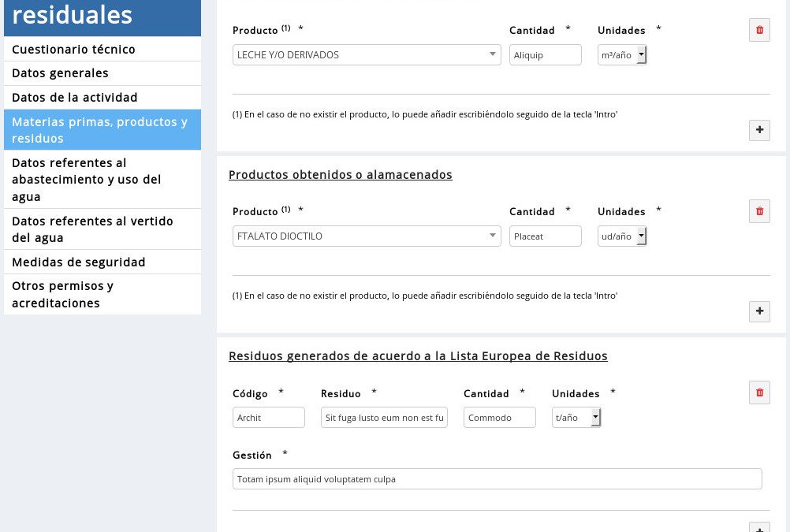This screenshot has height=532, width=790.
Task: Click the Gestión text field
Action: [x=497, y=478]
